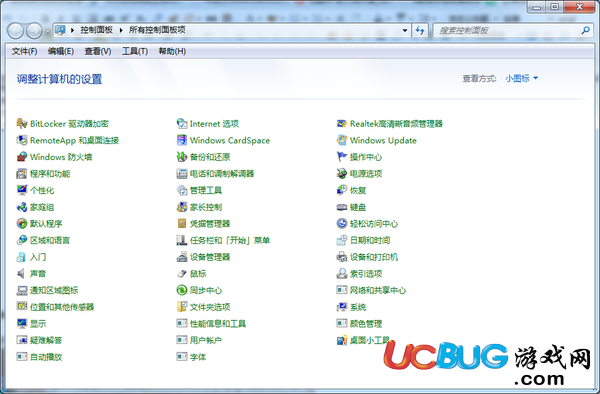Open the 入门 link
This screenshot has height=394, width=600.
pos(38,257)
